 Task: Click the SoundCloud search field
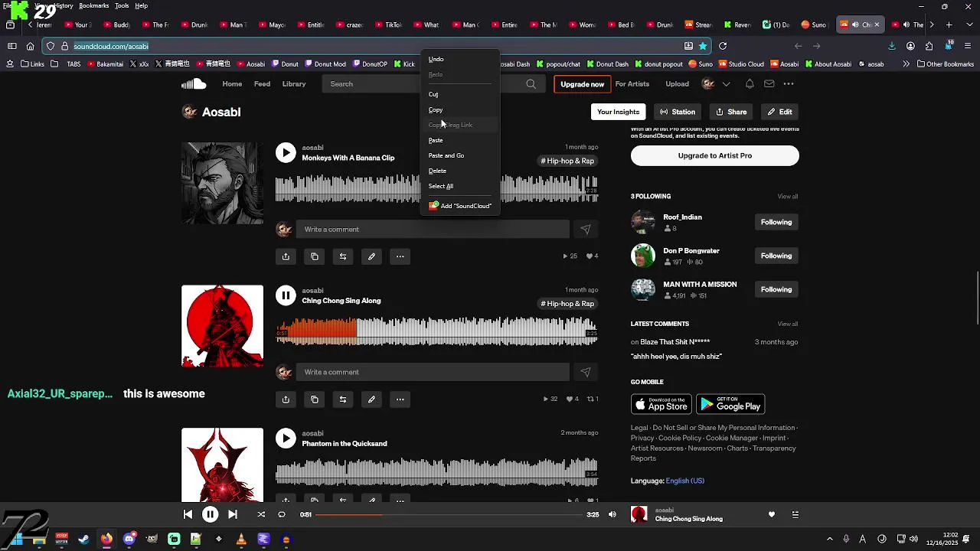tap(433, 84)
